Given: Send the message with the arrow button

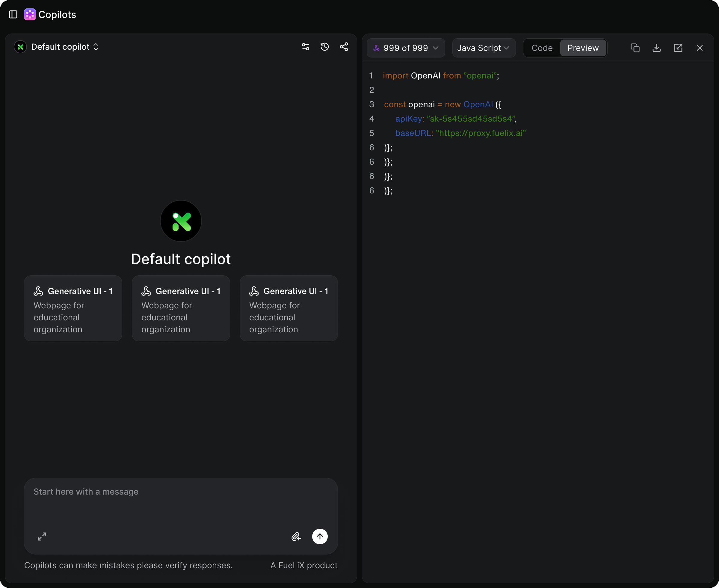Looking at the screenshot, I should tap(320, 537).
